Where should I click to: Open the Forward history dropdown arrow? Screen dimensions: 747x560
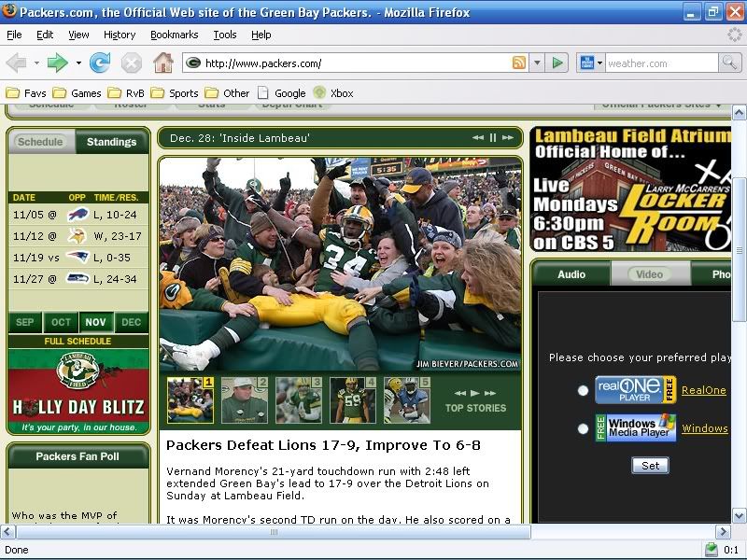[x=78, y=63]
